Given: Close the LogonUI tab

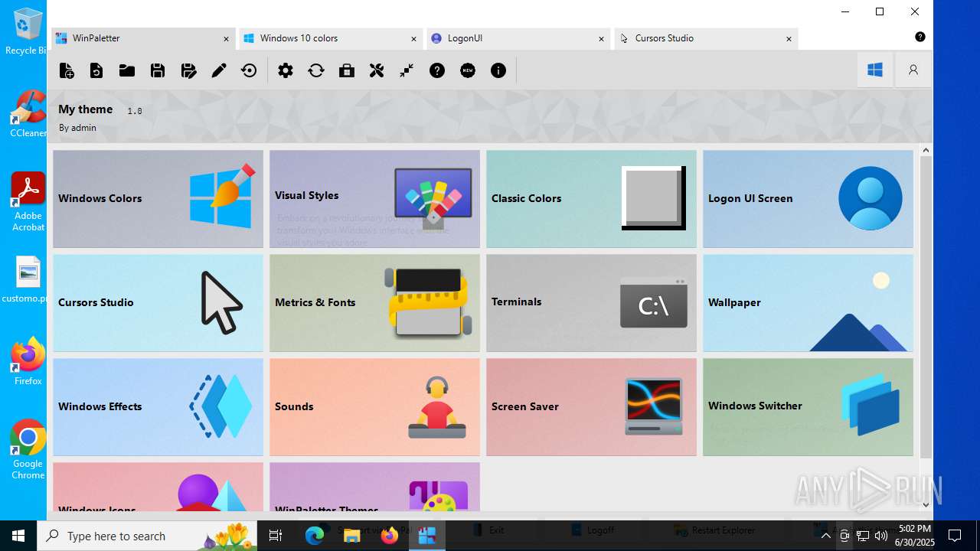Looking at the screenshot, I should tap(601, 38).
